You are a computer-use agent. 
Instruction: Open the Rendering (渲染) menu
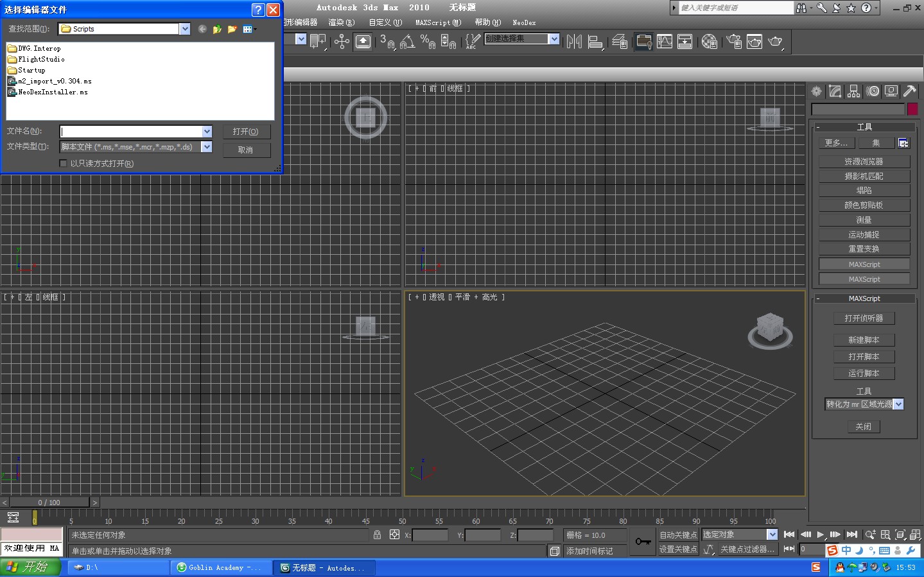tap(341, 22)
